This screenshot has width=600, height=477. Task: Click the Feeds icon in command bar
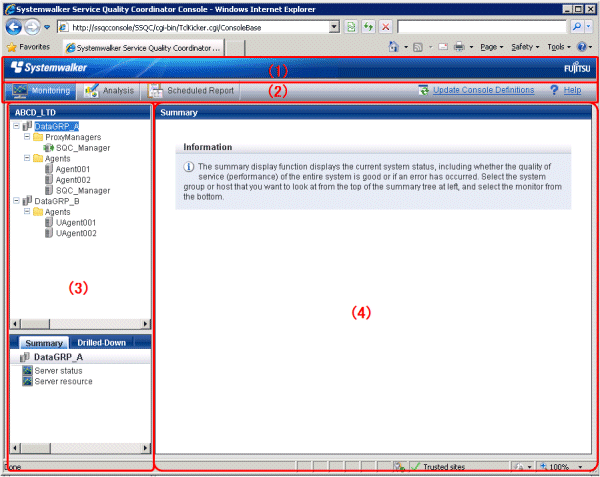tap(418, 47)
